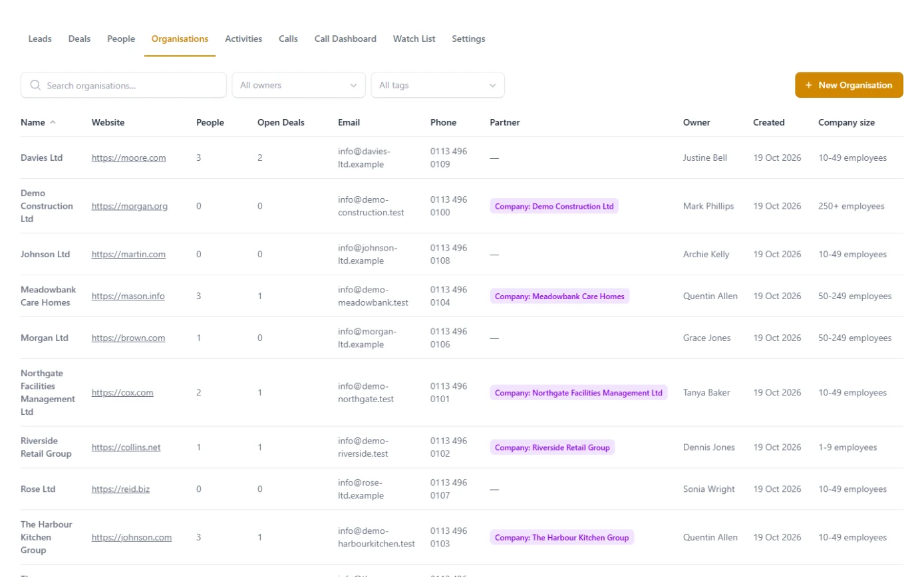Open the Morgan Ltd organisation name

tap(45, 338)
